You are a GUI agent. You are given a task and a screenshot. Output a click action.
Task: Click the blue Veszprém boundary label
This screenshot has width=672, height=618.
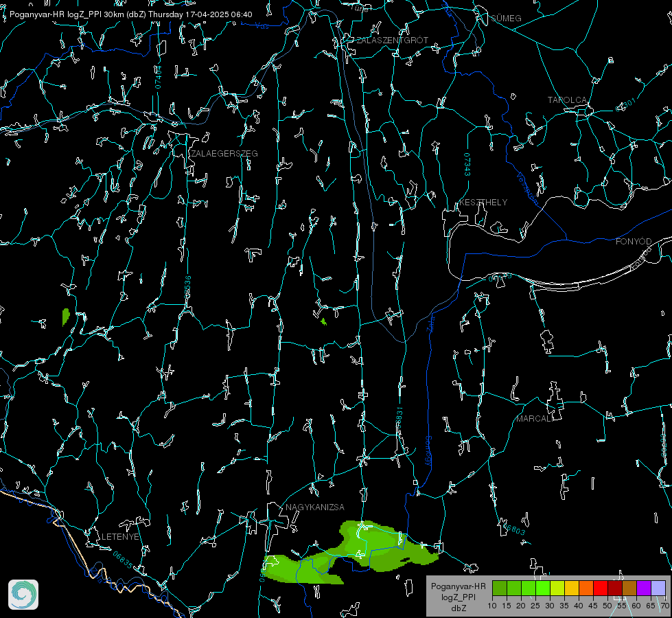[528, 189]
